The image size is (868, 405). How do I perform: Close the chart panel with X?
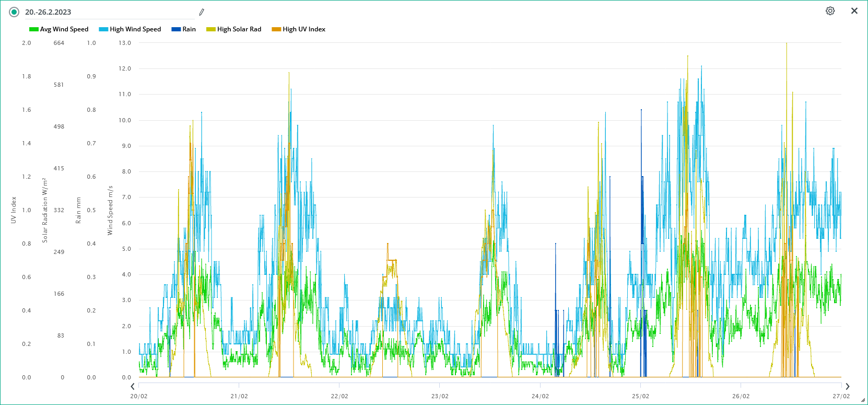point(854,11)
